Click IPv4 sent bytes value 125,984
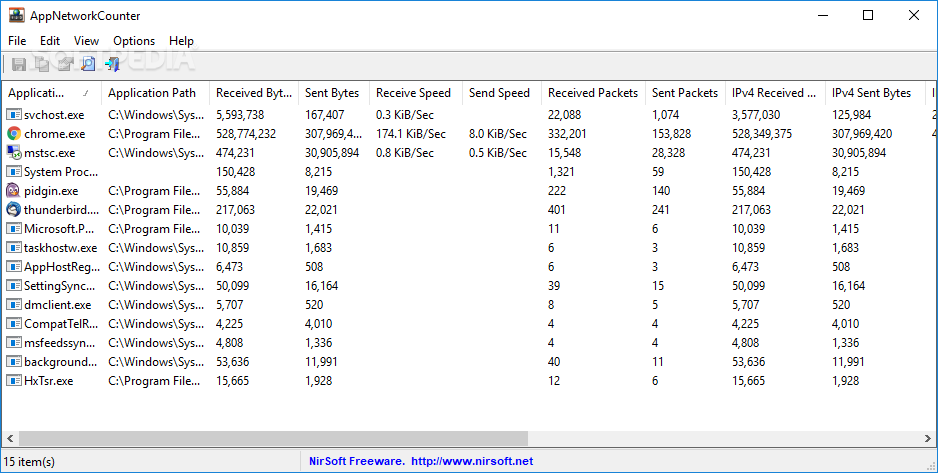This screenshot has height=473, width=938. point(852,115)
